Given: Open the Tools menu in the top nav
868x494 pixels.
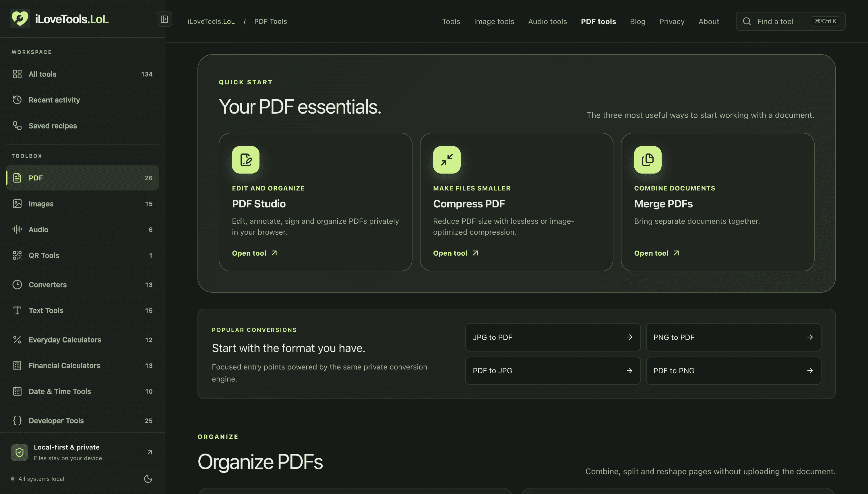Looking at the screenshot, I should [x=451, y=22].
